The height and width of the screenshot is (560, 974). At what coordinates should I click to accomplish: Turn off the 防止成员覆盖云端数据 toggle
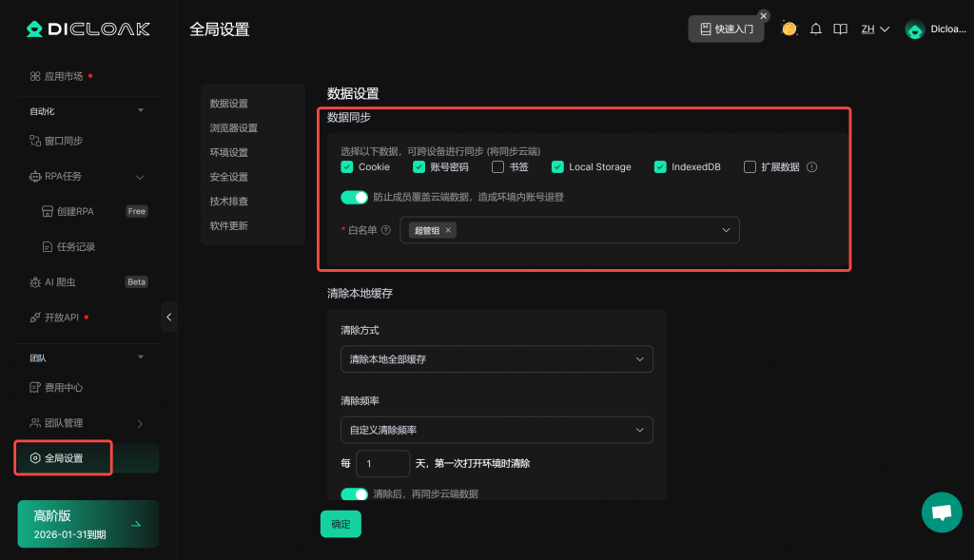pos(354,198)
